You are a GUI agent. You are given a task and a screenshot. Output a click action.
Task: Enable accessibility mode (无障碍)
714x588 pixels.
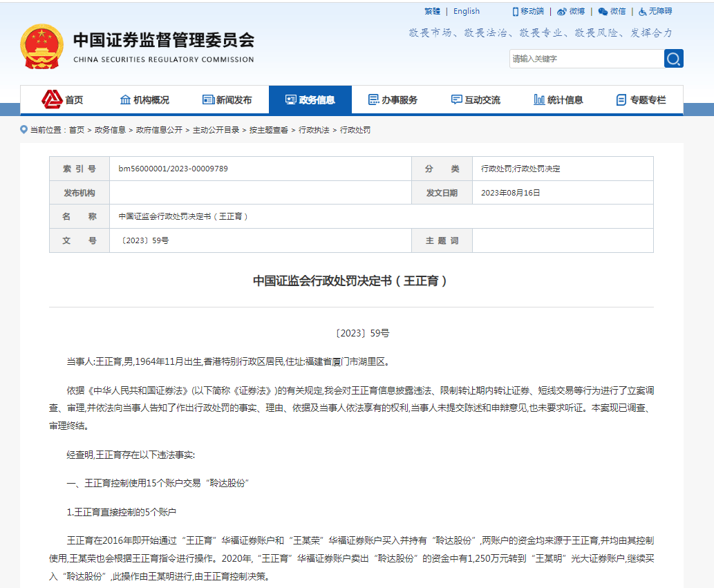click(x=655, y=12)
